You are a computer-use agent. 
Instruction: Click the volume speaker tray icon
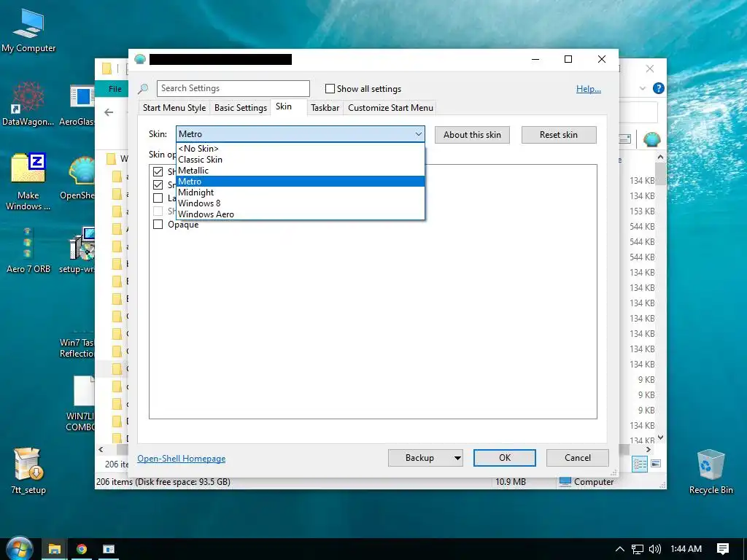click(x=655, y=549)
